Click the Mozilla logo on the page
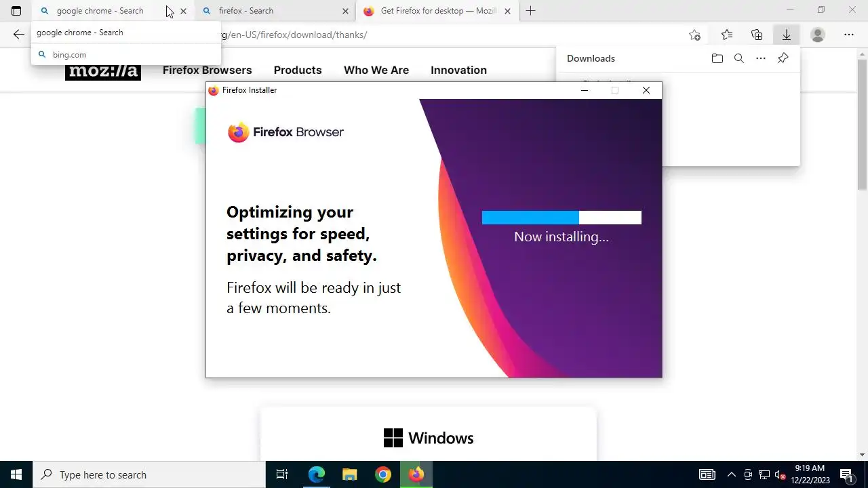The image size is (868, 488). [103, 70]
